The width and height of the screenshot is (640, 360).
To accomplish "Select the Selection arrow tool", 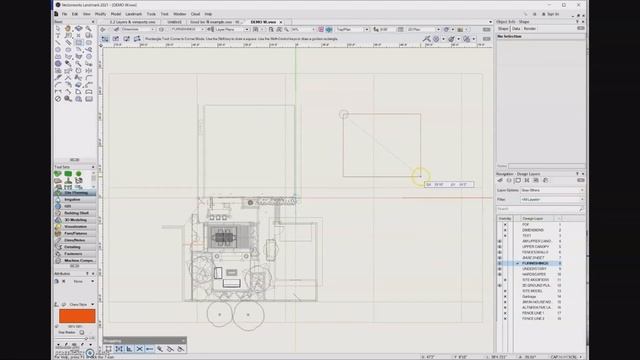I will 58,29.
